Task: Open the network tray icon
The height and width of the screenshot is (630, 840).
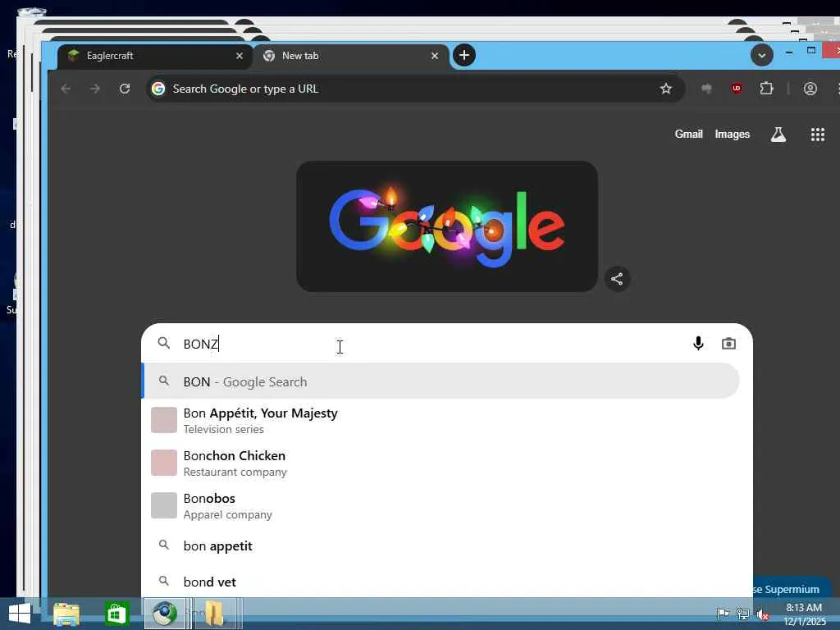Action: 742,614
